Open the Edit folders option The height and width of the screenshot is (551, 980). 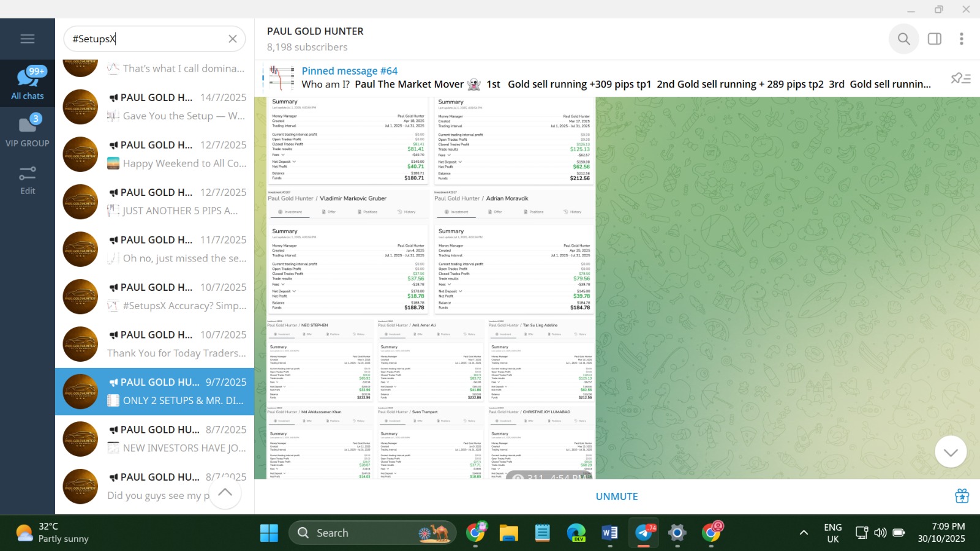28,179
